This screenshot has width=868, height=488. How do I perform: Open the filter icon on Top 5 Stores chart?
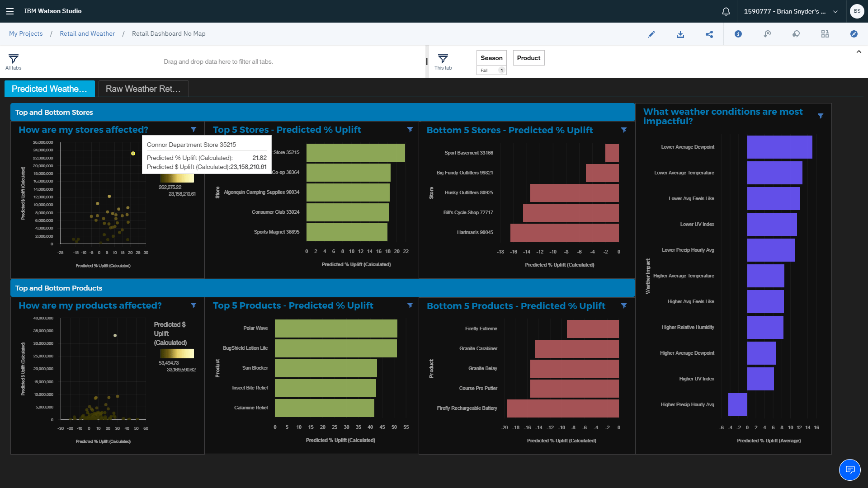(x=410, y=130)
